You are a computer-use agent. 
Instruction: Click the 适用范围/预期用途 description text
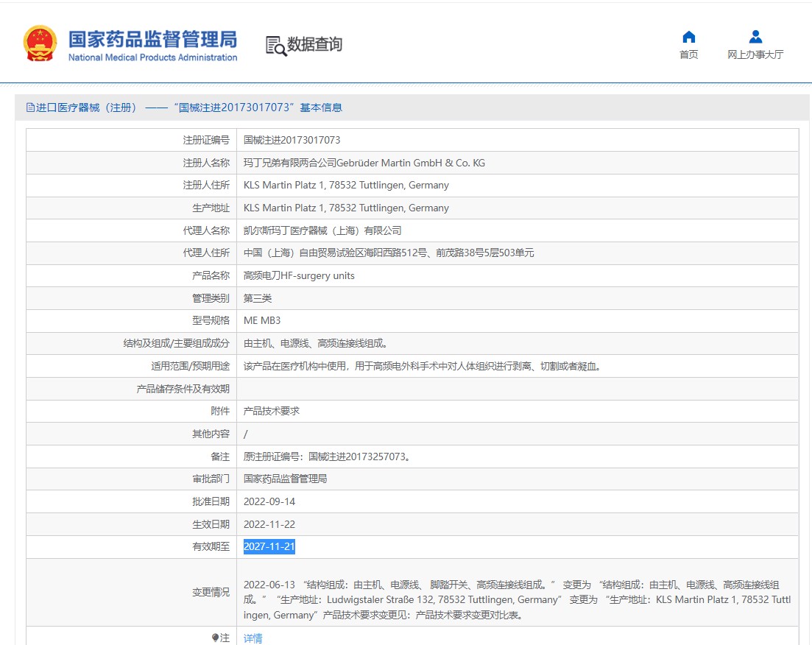[x=422, y=366]
